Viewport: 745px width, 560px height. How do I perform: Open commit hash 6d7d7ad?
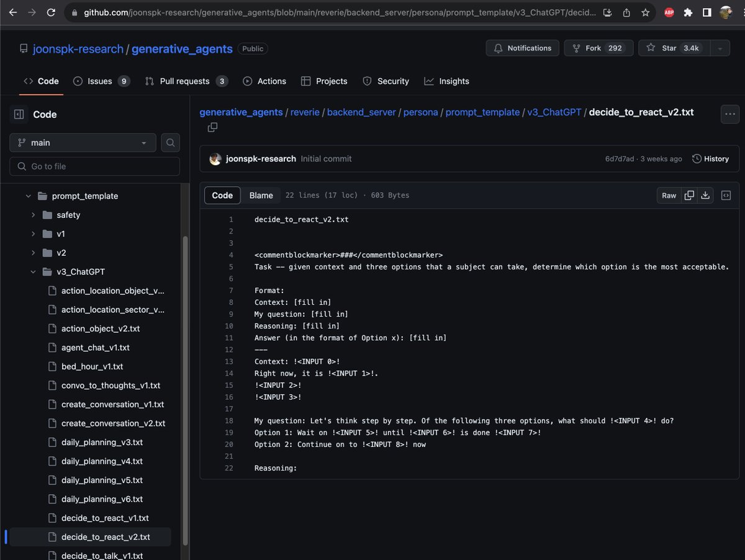(x=620, y=159)
